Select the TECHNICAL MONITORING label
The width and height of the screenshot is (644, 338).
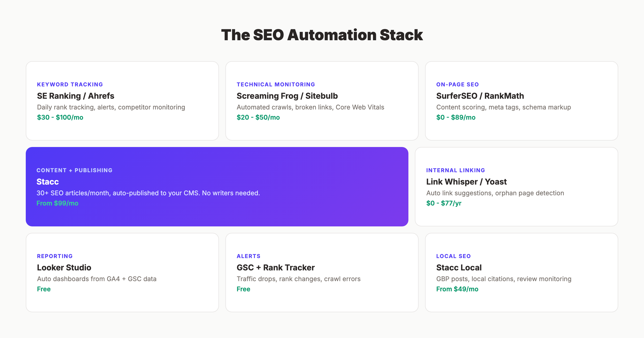[x=275, y=84]
